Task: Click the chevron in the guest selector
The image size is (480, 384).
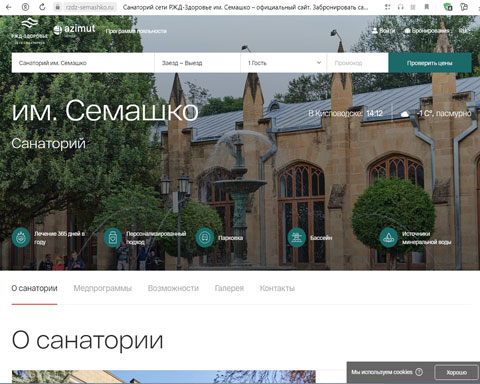Action: pyautogui.click(x=319, y=63)
